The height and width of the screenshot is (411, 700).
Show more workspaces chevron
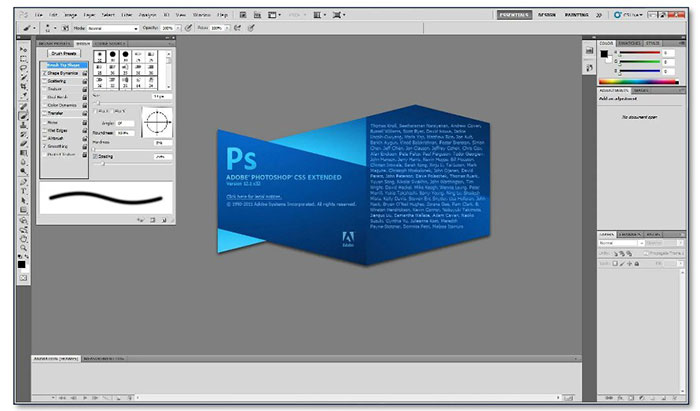click(x=599, y=15)
